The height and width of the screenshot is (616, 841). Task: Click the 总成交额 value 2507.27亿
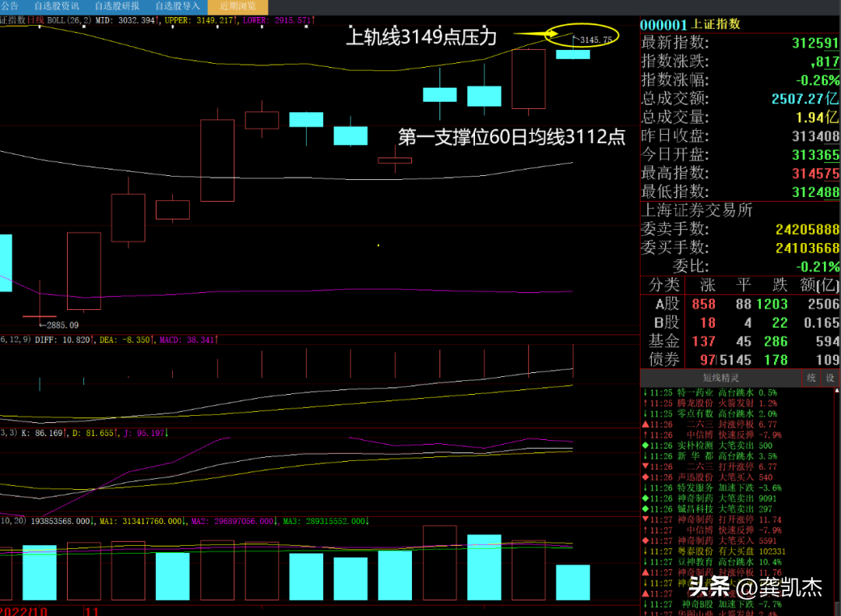coord(805,99)
